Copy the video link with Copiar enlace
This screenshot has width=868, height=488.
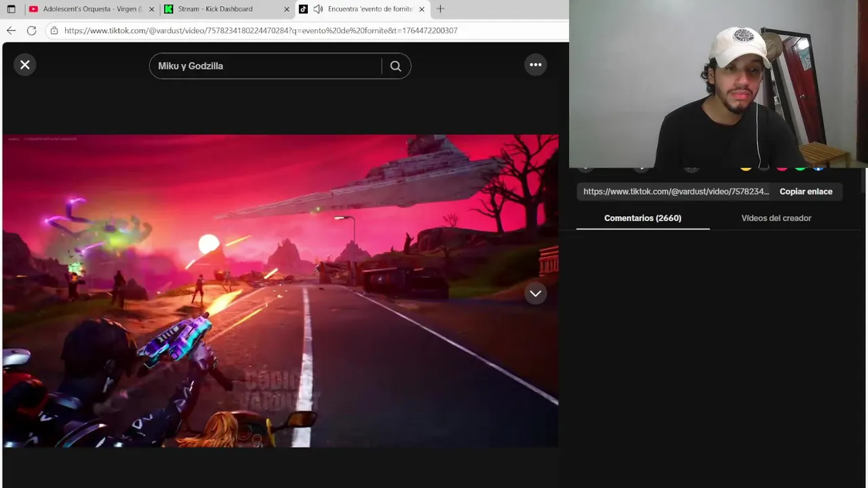806,192
